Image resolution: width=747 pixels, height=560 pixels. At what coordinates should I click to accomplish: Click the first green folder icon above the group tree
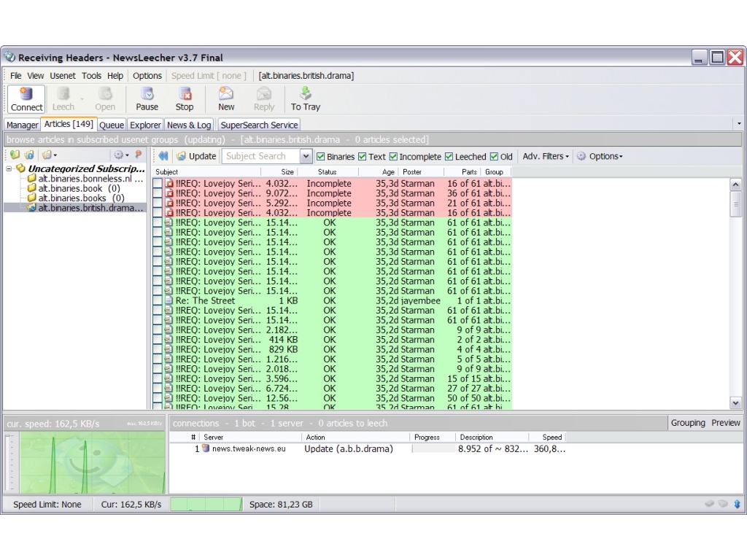[x=15, y=155]
